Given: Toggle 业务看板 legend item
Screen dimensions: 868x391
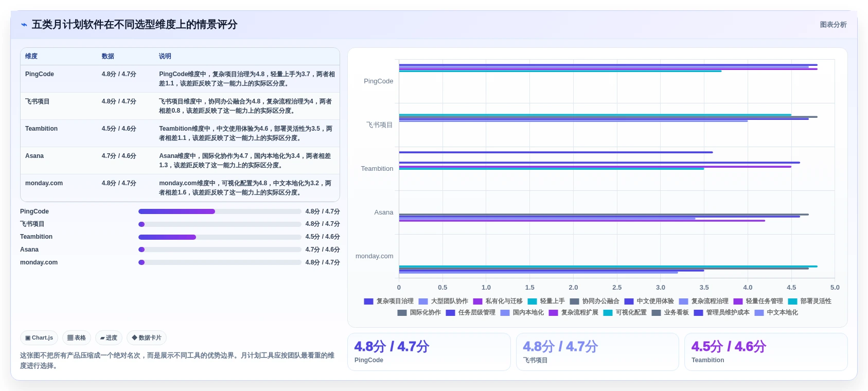Looking at the screenshot, I should pyautogui.click(x=670, y=313).
